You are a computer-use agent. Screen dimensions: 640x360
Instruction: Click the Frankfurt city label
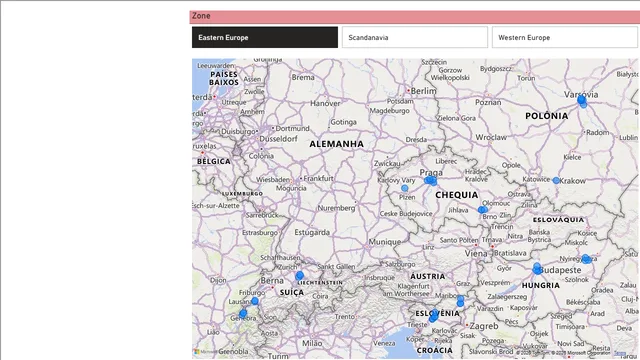point(318,178)
